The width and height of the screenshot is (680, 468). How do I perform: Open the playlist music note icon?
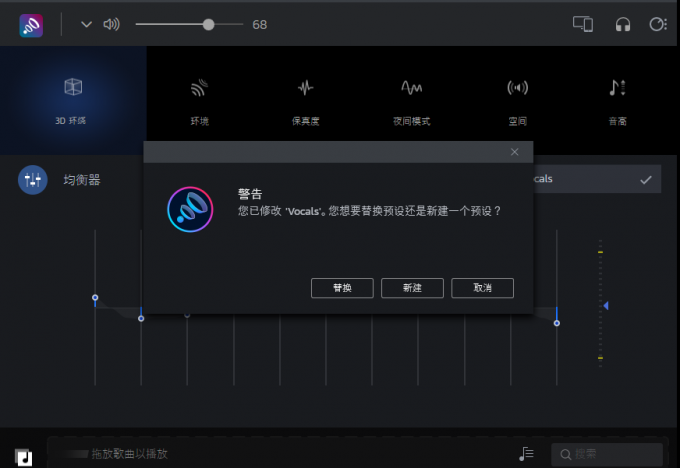[527, 454]
